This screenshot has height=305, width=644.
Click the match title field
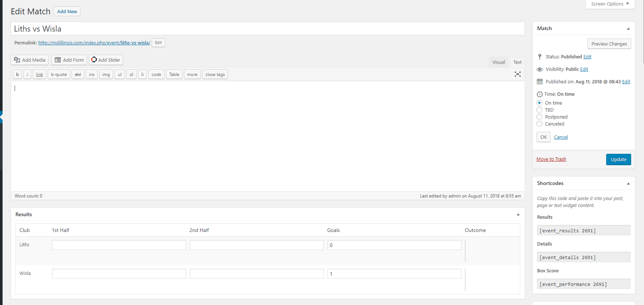(x=268, y=29)
